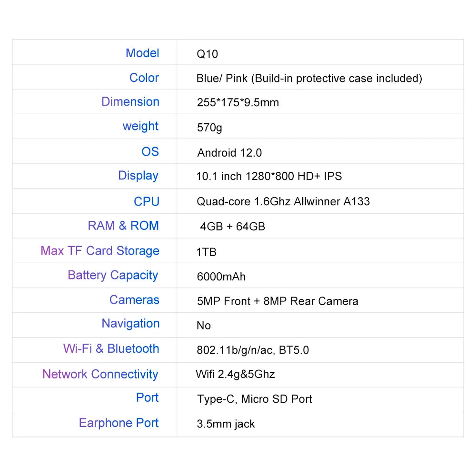
Task: Select the 6000mAh battery value
Action: pos(221,276)
